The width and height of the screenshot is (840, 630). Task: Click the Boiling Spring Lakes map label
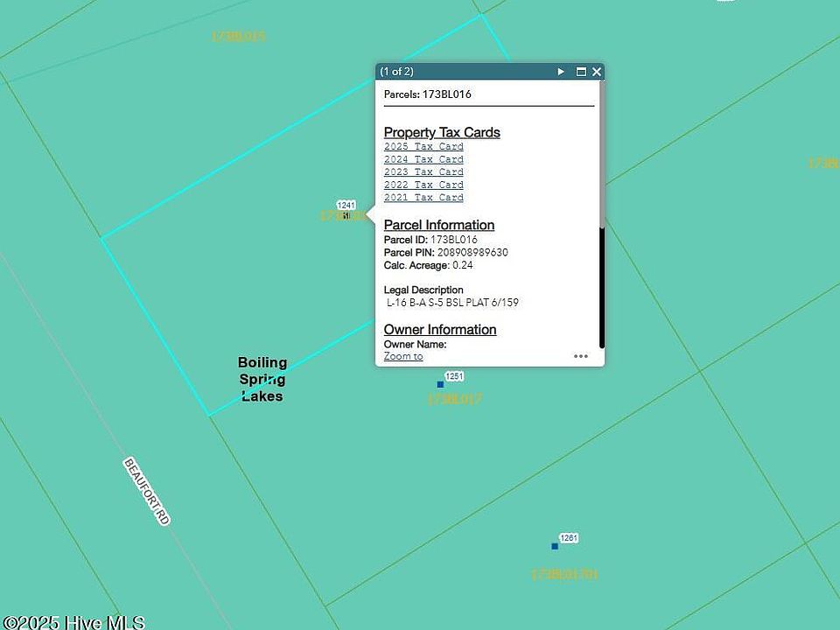[x=262, y=379]
